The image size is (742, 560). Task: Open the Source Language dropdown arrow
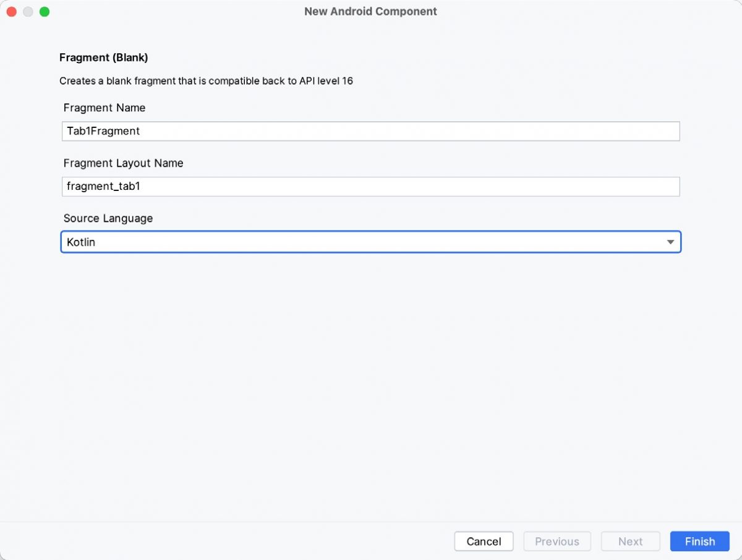click(x=670, y=242)
